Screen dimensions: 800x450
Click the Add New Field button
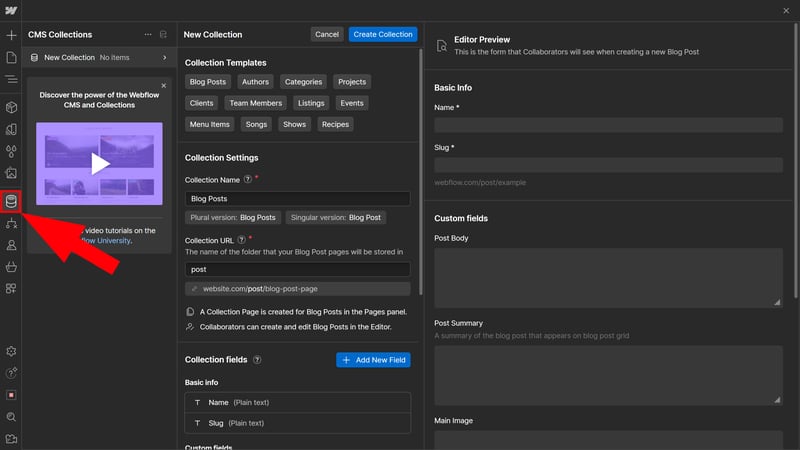373,360
